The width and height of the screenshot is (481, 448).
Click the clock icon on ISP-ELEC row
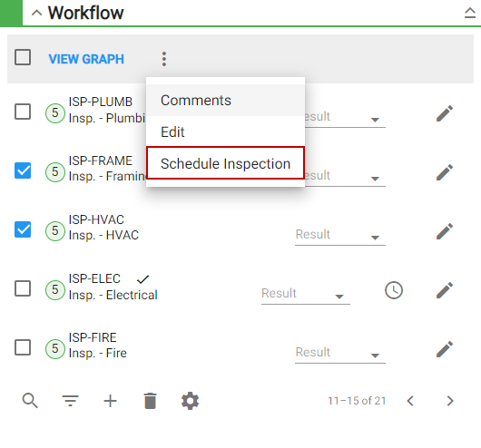(394, 290)
